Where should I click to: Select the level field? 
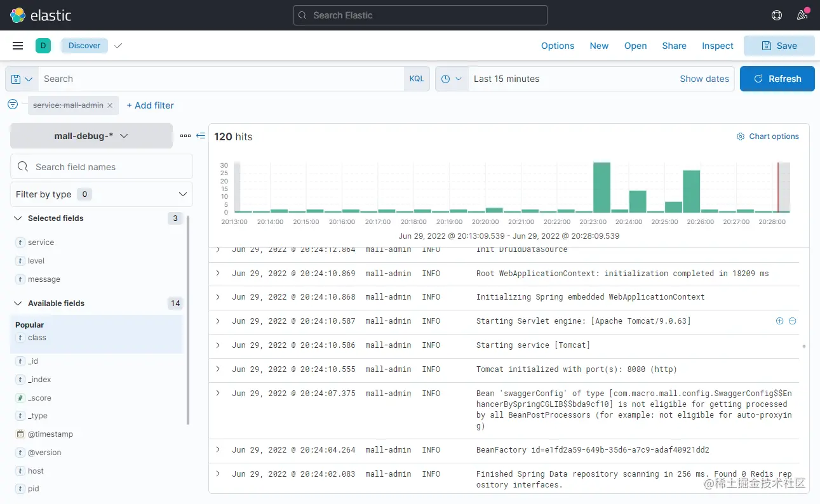click(x=36, y=261)
